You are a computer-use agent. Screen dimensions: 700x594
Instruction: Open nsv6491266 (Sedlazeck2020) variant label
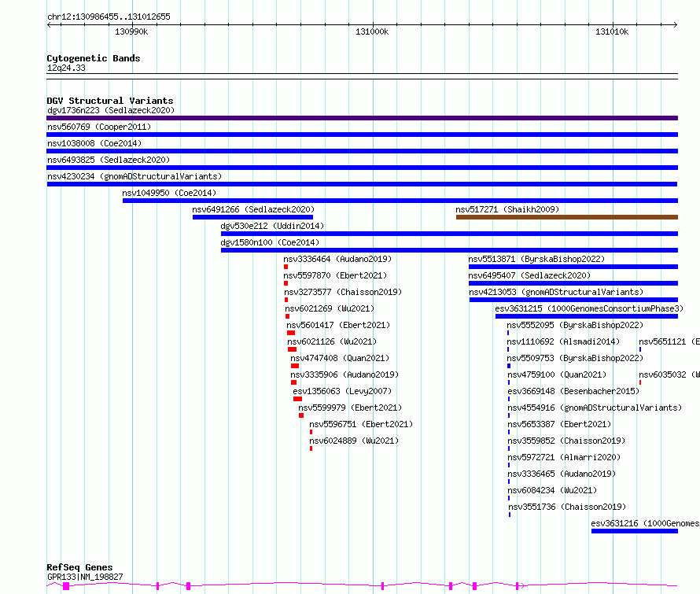click(253, 209)
